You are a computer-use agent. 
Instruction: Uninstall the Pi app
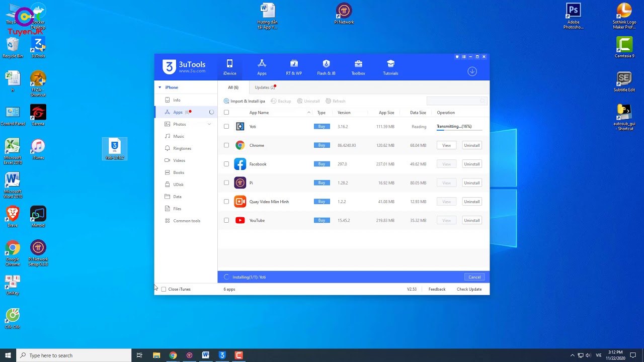click(x=472, y=183)
